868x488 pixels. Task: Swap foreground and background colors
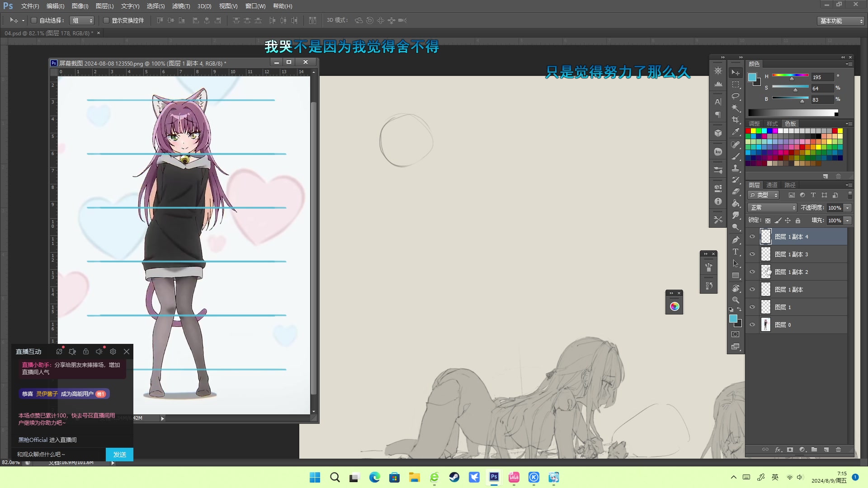[740, 310]
